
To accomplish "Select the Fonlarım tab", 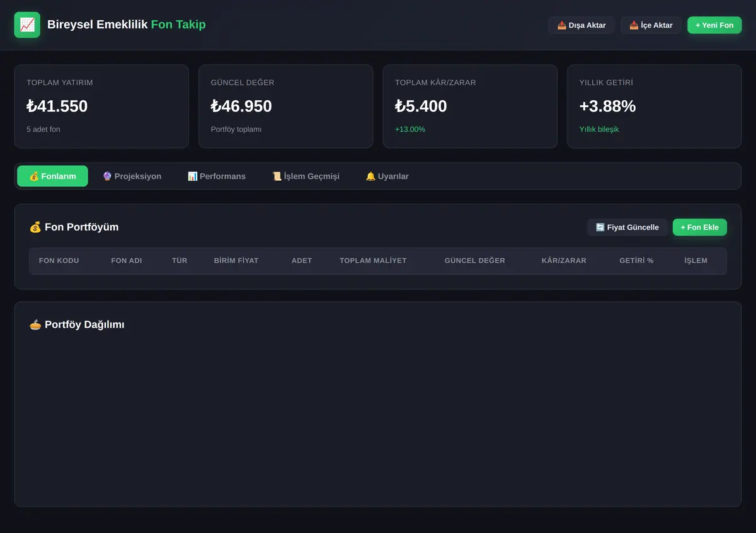I will tap(52, 176).
